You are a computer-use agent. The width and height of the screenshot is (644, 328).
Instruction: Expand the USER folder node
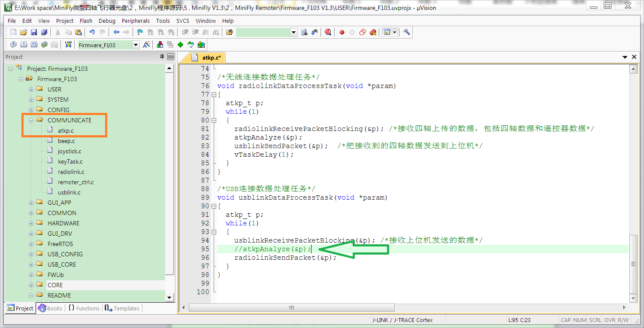[x=31, y=89]
